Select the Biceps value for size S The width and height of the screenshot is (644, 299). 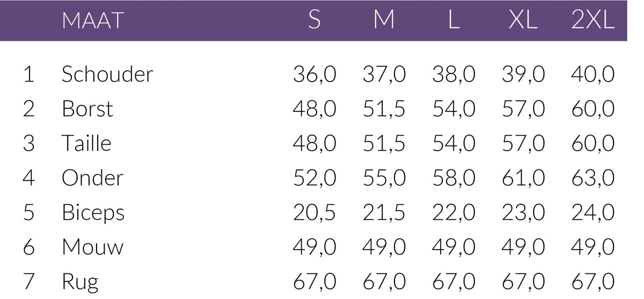click(x=314, y=213)
